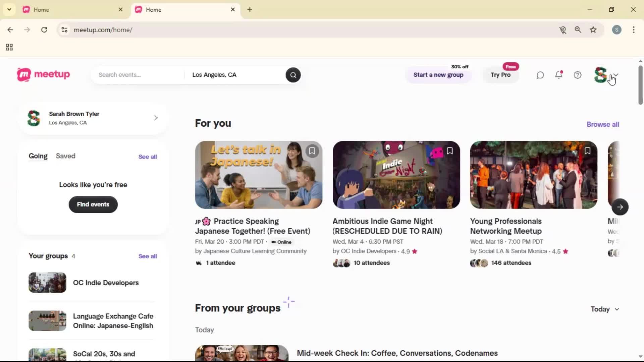Click the search magnifier icon
This screenshot has height=362, width=644.
click(x=293, y=75)
